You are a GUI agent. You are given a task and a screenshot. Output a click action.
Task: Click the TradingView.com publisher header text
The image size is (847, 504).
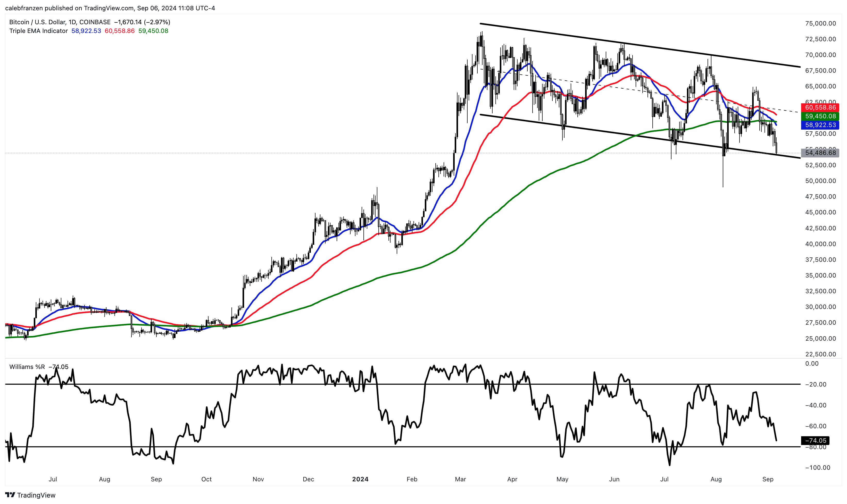110,8
